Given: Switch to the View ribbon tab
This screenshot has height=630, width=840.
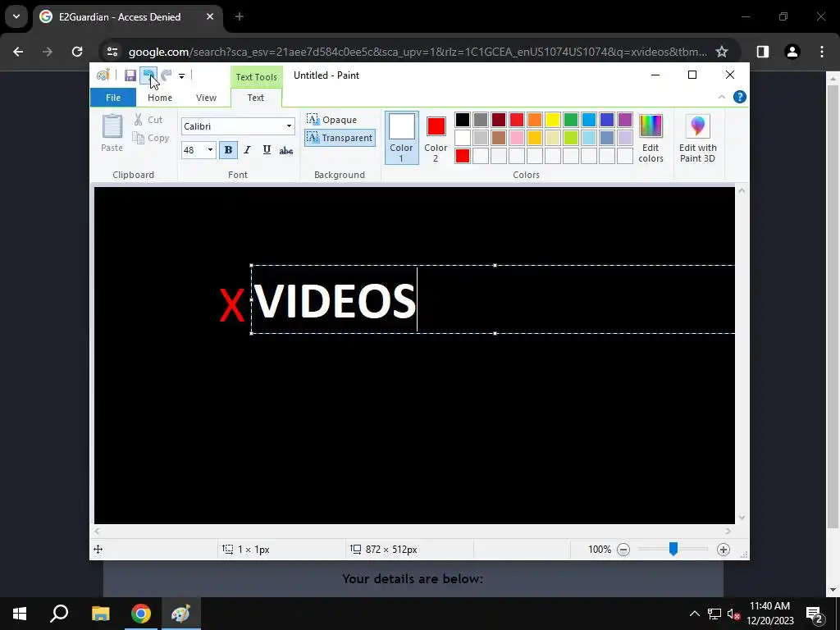Looking at the screenshot, I should 206,98.
